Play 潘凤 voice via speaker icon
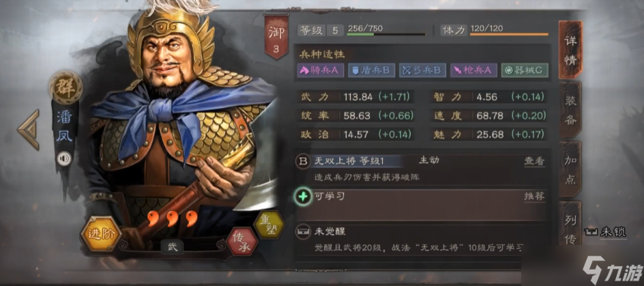 click(x=63, y=158)
